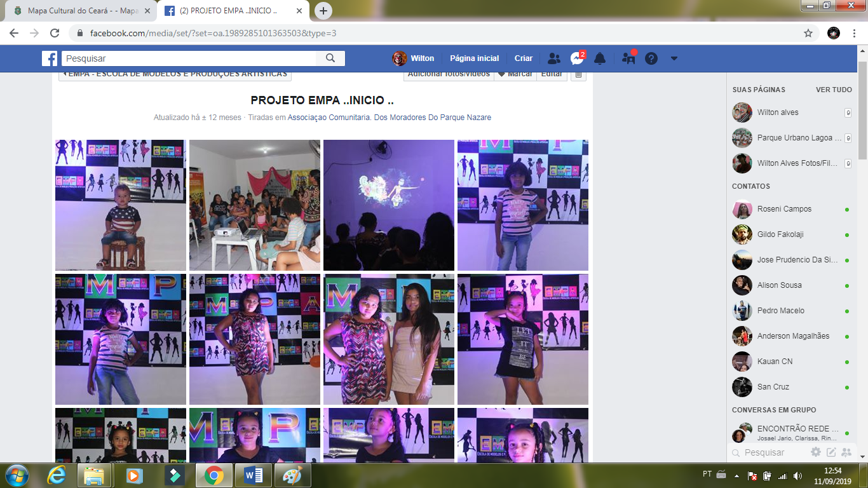The height and width of the screenshot is (488, 868).
Task: Open the friend requests icon
Action: (x=553, y=58)
